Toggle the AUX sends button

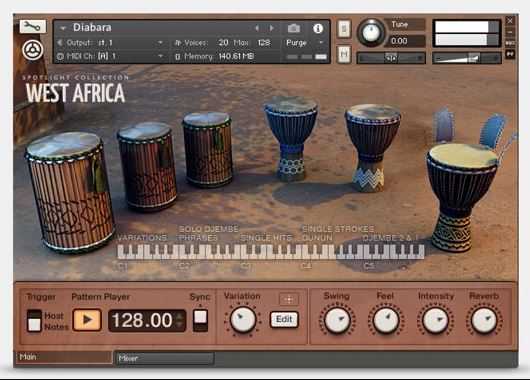tap(510, 43)
